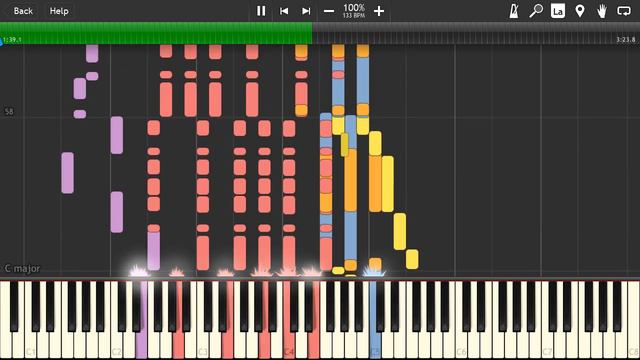Jump ahead in the gray unplayed progress bar
Screen dimensions: 640x360
[476, 33]
